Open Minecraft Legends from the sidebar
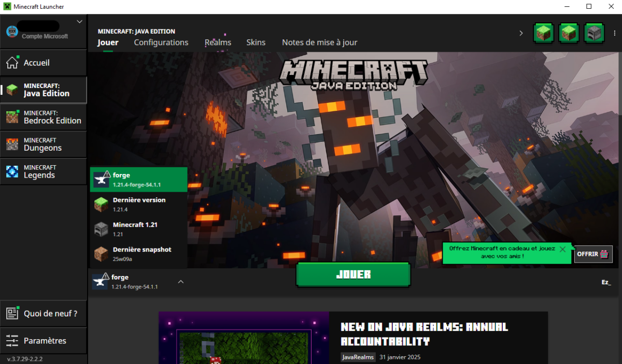Viewport: 622px width, 364px height. [x=44, y=171]
